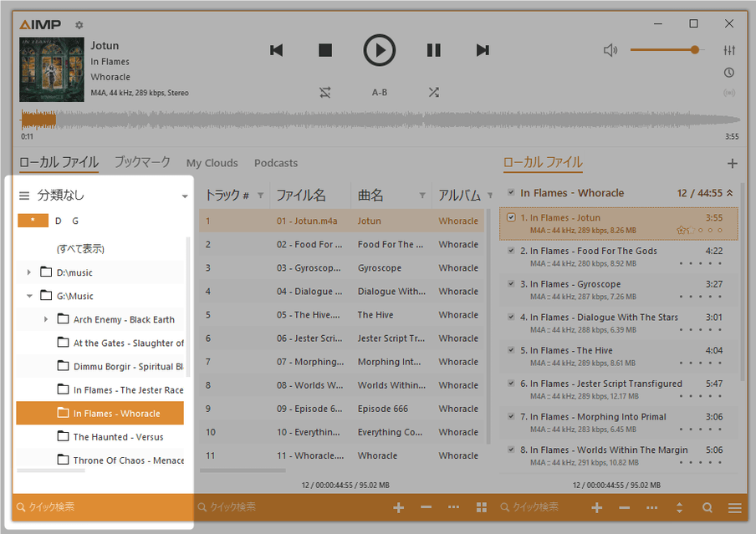
Task: Uncheck 3. In Flames - Gyroscope
Action: point(511,283)
